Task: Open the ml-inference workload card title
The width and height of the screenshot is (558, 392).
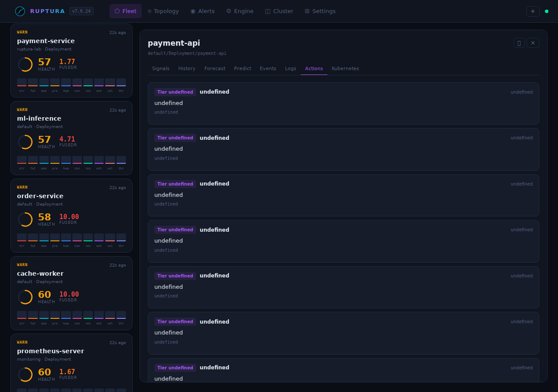Action: pos(39,118)
